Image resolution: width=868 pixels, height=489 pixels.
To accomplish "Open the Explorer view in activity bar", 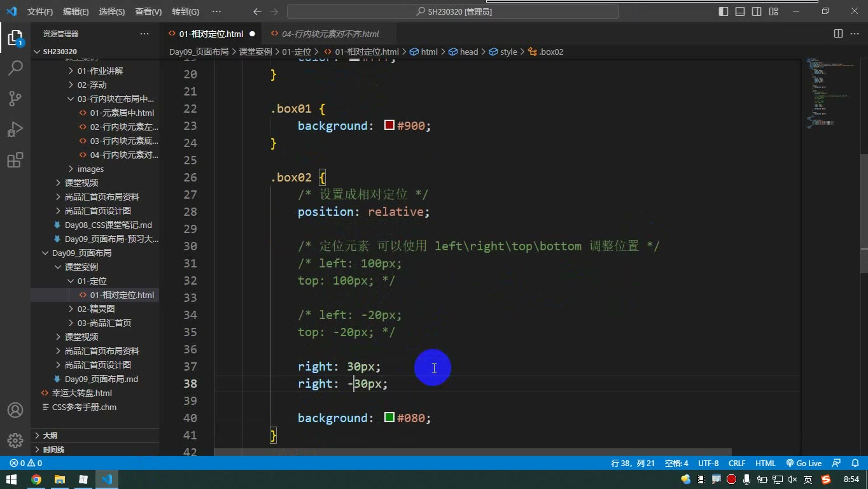I will (15, 38).
